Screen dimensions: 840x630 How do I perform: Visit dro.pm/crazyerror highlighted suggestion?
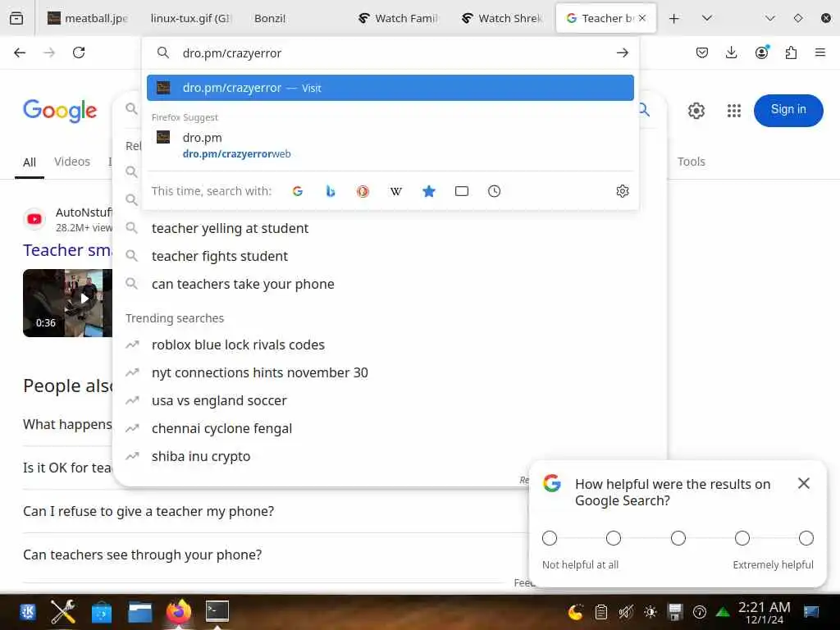point(390,88)
